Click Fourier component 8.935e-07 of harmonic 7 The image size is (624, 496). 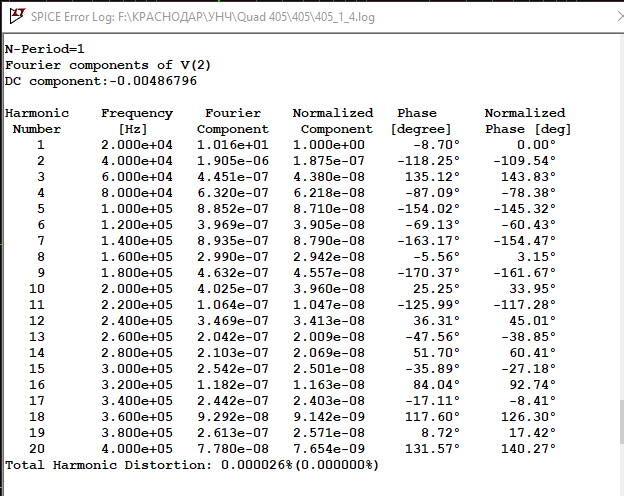tap(233, 241)
